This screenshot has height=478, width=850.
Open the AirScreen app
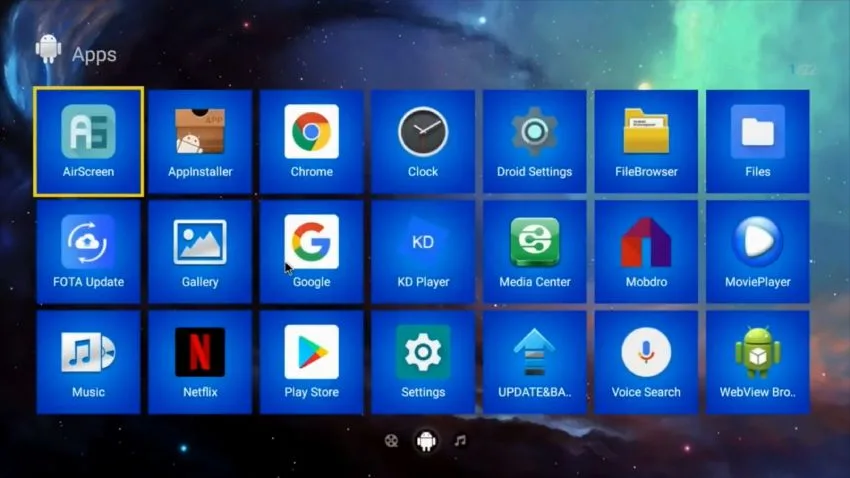88,141
